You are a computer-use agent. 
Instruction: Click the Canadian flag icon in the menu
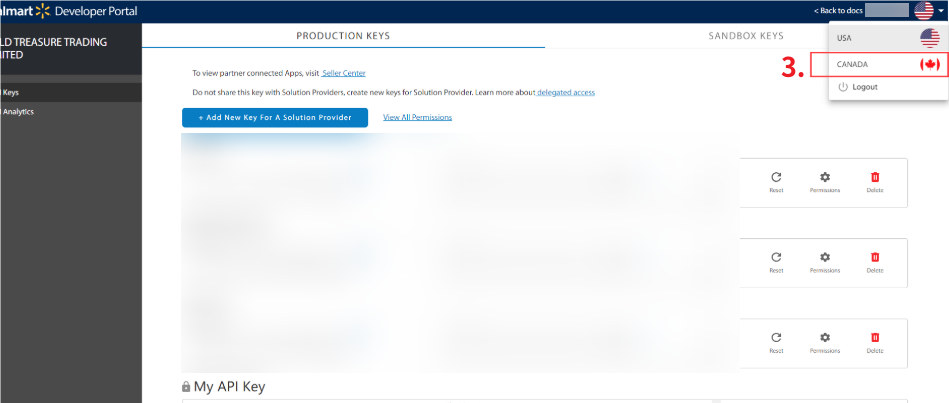930,64
